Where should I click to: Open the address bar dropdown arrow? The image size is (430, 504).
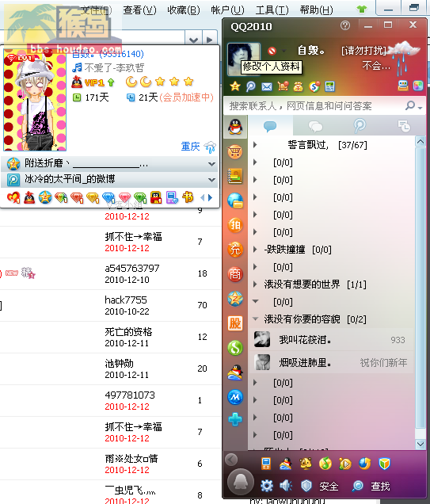click(x=193, y=40)
